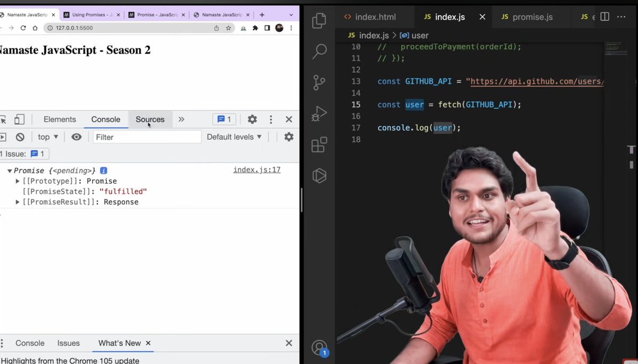Image resolution: width=638 pixels, height=364 pixels.
Task: Click the [[PromiseState]] "fulfilled" value
Action: tap(123, 191)
